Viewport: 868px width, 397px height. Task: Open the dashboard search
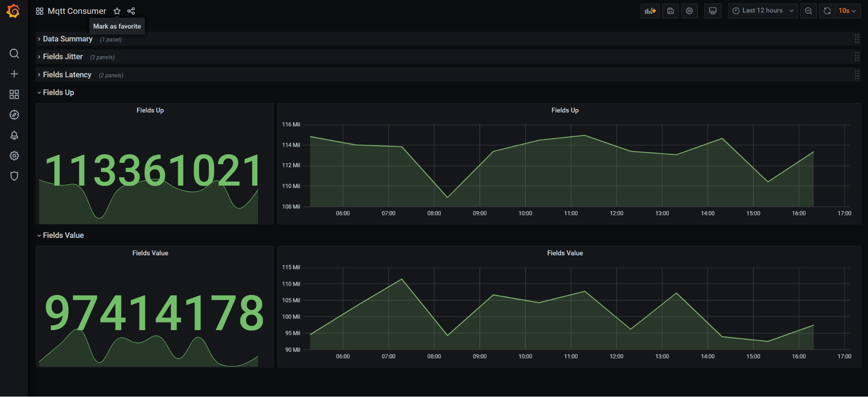pos(14,53)
